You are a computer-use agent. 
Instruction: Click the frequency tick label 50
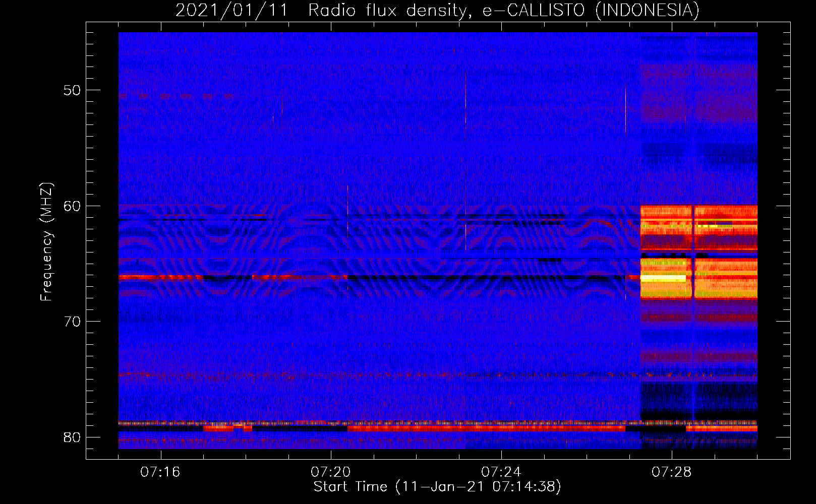click(x=72, y=90)
